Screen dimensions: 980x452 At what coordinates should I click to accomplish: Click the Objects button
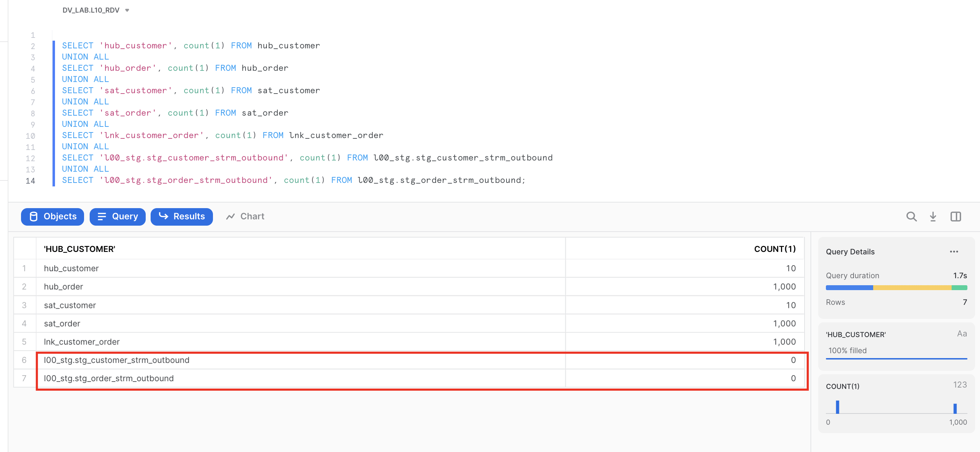[x=52, y=217]
